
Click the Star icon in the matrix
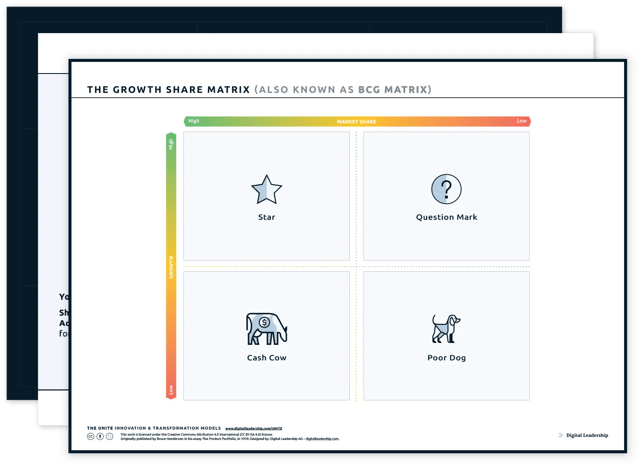coord(266,189)
